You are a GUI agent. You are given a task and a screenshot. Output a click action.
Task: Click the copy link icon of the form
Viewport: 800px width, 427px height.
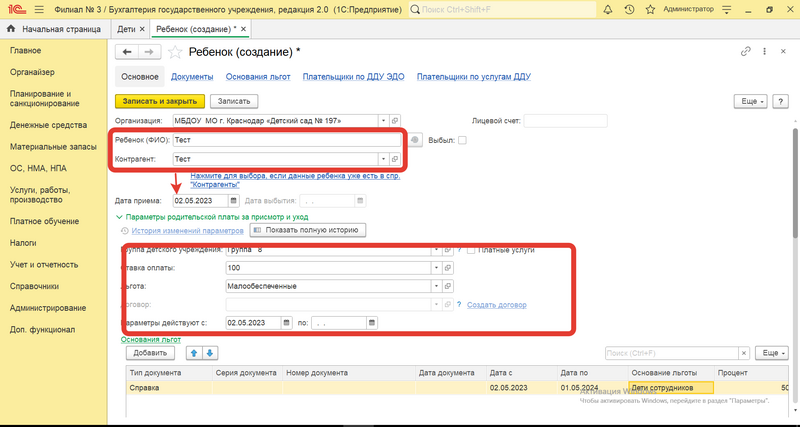pyautogui.click(x=745, y=51)
